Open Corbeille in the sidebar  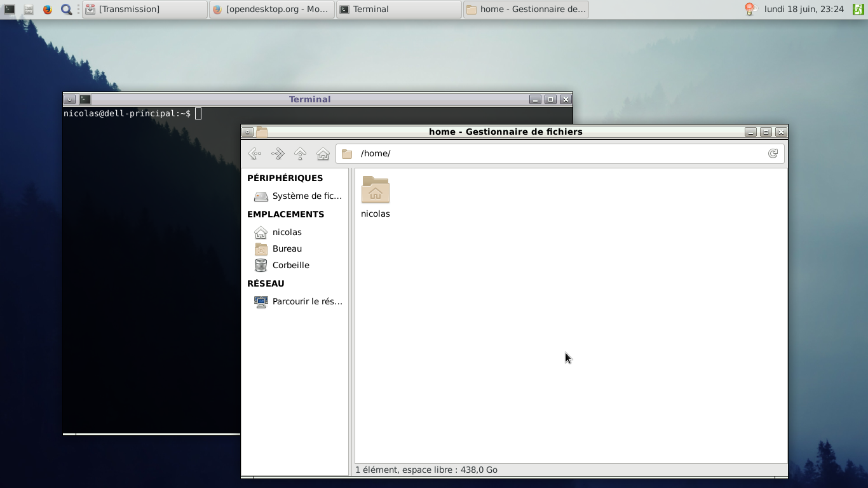pos(295,265)
